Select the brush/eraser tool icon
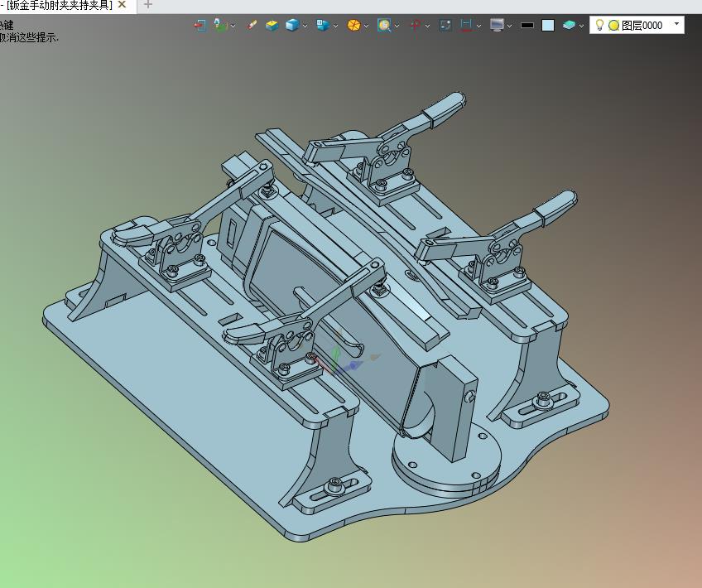Image resolution: width=702 pixels, height=588 pixels. (x=252, y=25)
